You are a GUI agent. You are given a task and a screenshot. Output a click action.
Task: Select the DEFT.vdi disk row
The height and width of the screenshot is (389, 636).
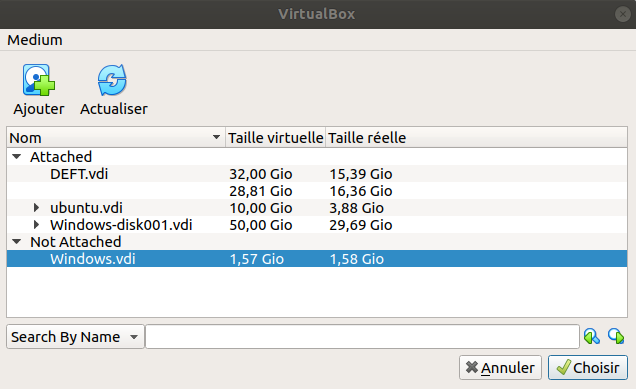317,174
